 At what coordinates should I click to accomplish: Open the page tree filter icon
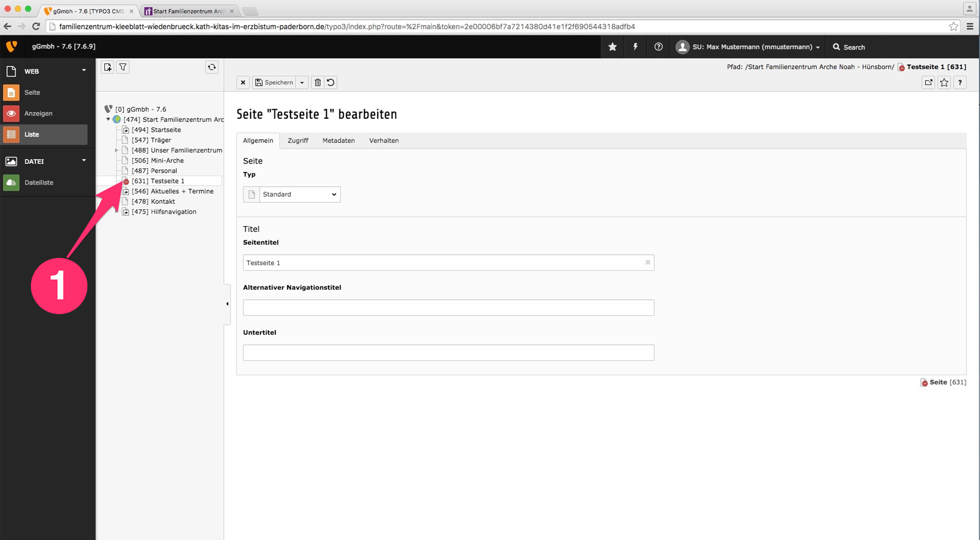pyautogui.click(x=123, y=67)
